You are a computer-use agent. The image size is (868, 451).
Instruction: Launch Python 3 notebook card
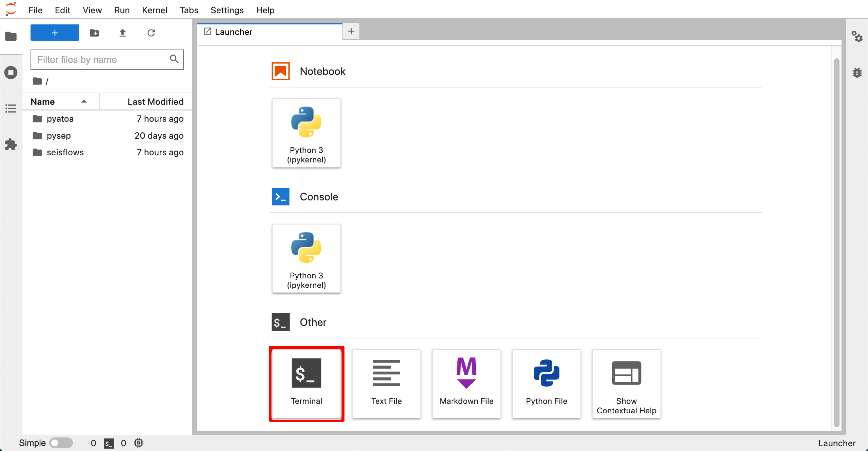click(306, 133)
